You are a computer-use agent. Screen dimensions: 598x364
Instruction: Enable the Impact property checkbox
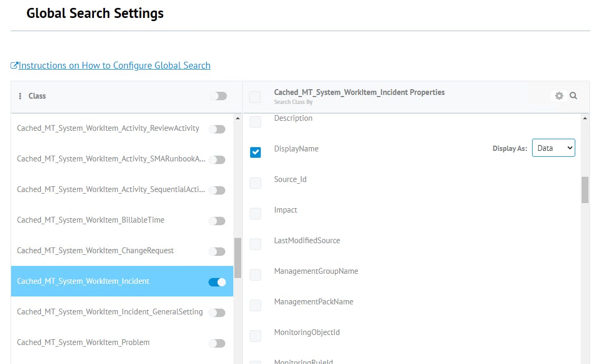[255, 213]
